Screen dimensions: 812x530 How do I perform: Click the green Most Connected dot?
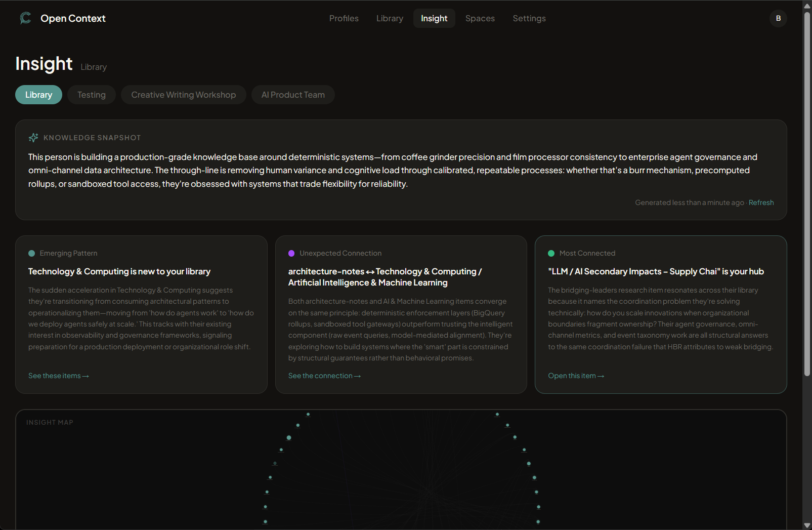(x=551, y=253)
